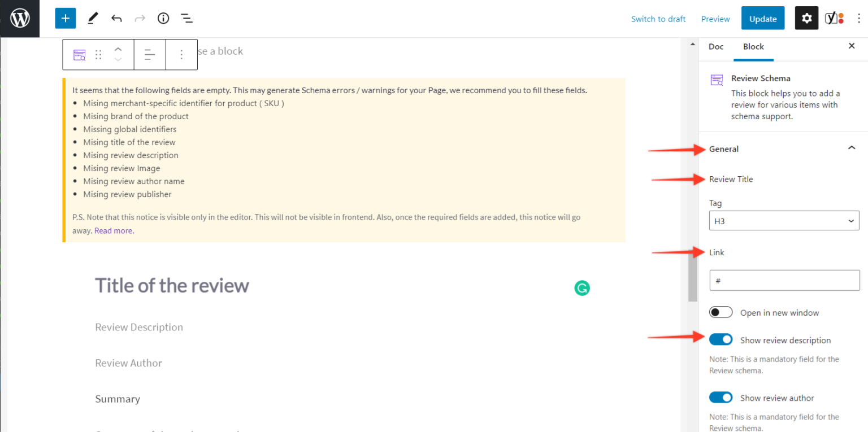Collapse the General panel section
Viewport: 868px width, 432px height.
tap(851, 149)
